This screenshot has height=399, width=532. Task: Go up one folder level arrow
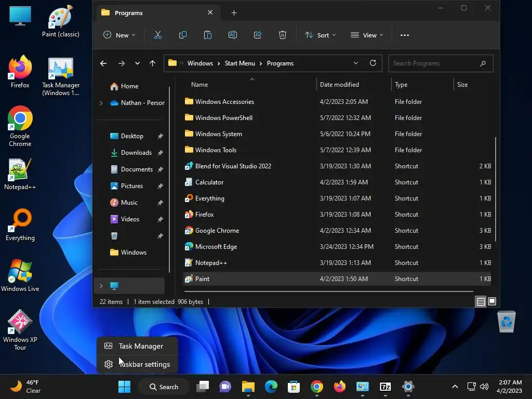pos(152,63)
